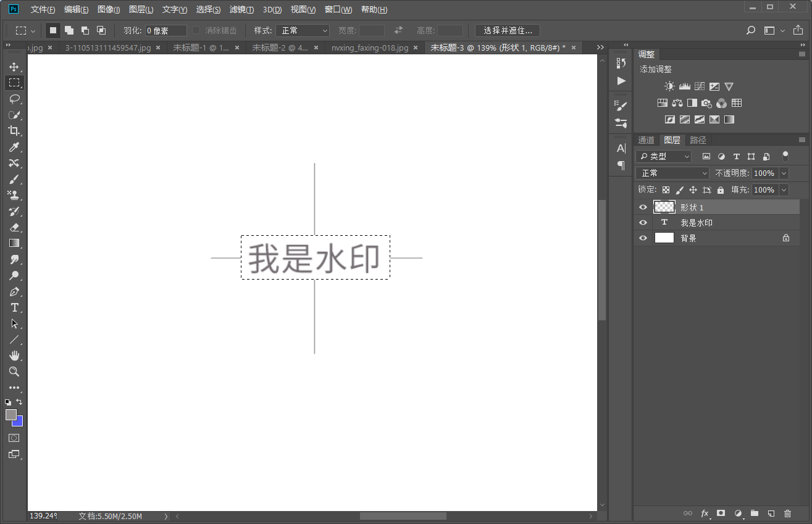Image resolution: width=812 pixels, height=524 pixels.
Task: Show hidden document tabs chevron
Action: (600, 48)
